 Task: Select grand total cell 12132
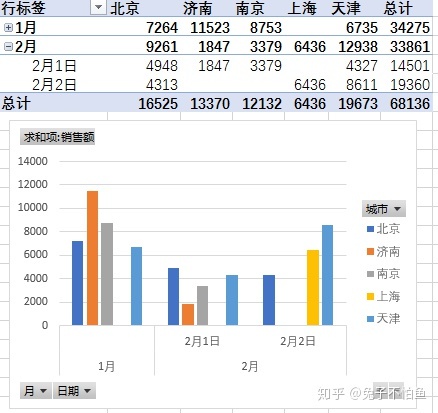click(x=262, y=104)
